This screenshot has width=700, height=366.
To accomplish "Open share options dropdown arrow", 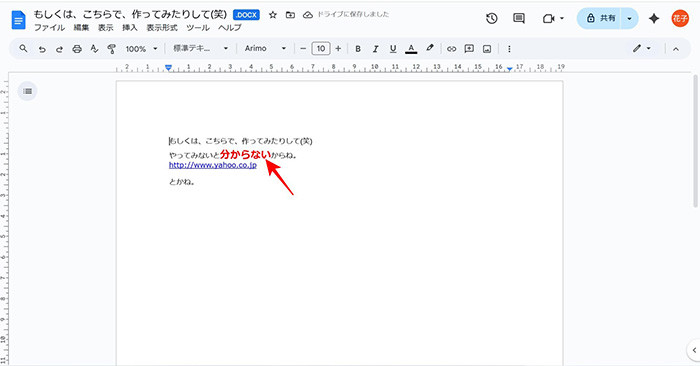I will pyautogui.click(x=629, y=18).
